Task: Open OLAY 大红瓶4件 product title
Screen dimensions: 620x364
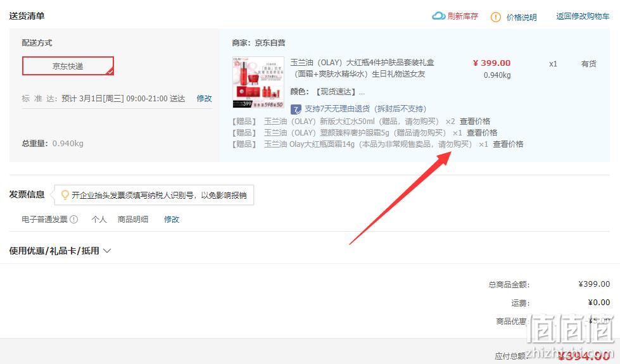Action: (x=362, y=68)
